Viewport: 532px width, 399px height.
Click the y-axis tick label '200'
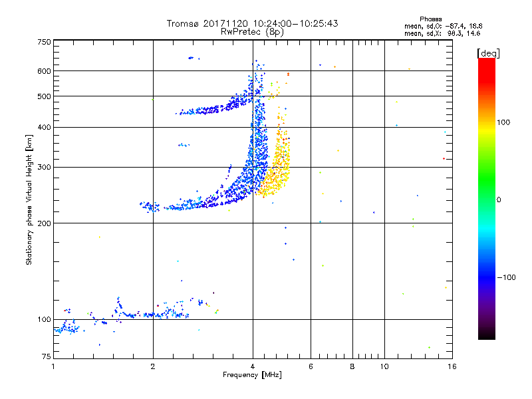click(44, 223)
